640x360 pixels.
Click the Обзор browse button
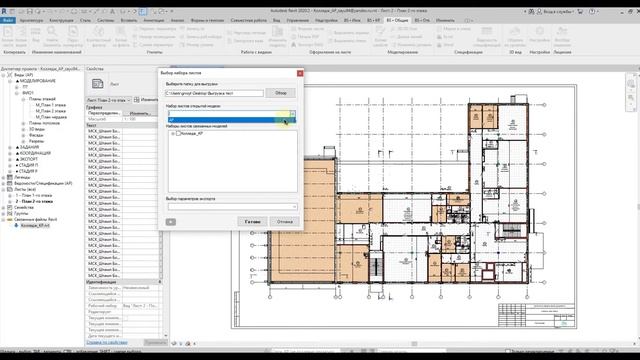[280, 93]
